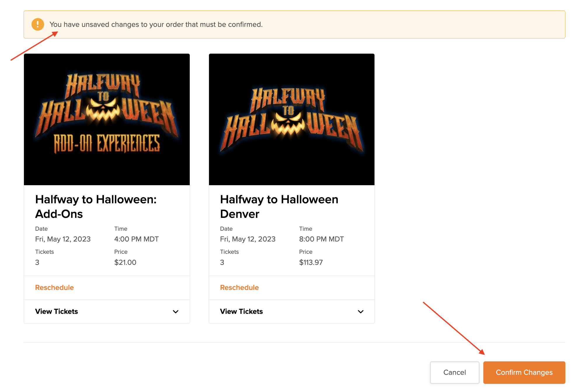Click the $21.00 price on Add-Ons card
This screenshot has height=392, width=575.
tap(125, 262)
